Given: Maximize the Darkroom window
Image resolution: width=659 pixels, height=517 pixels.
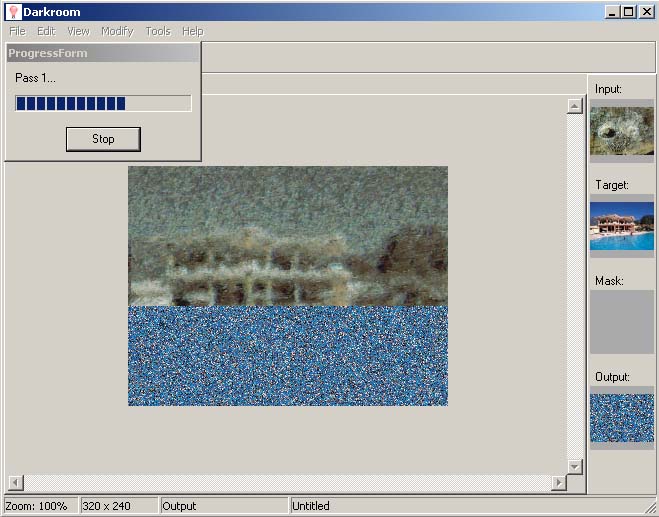Looking at the screenshot, I should coord(629,12).
